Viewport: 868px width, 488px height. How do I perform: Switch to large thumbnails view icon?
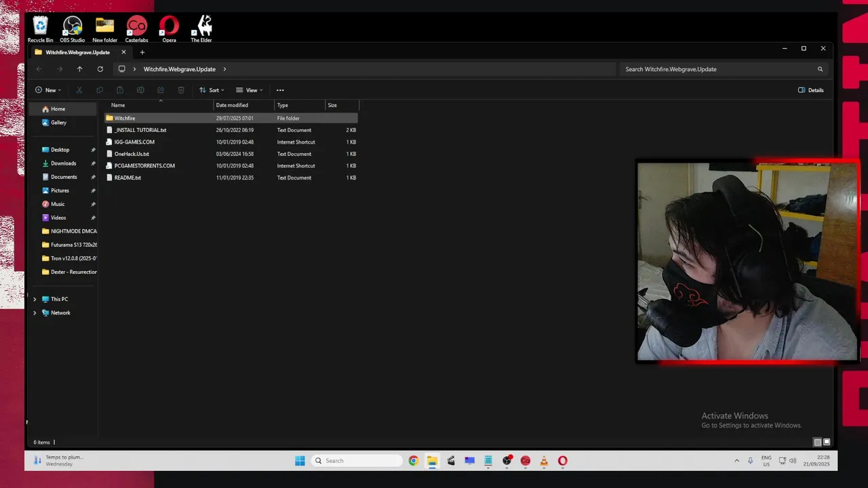[x=827, y=442]
